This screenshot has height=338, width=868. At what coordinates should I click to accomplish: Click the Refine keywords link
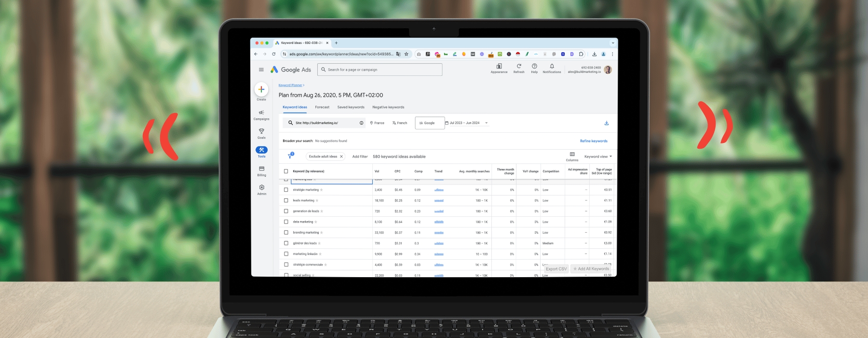[594, 141]
